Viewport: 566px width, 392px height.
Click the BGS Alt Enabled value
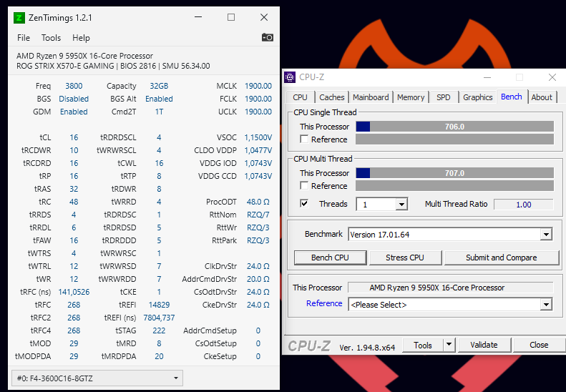(159, 99)
